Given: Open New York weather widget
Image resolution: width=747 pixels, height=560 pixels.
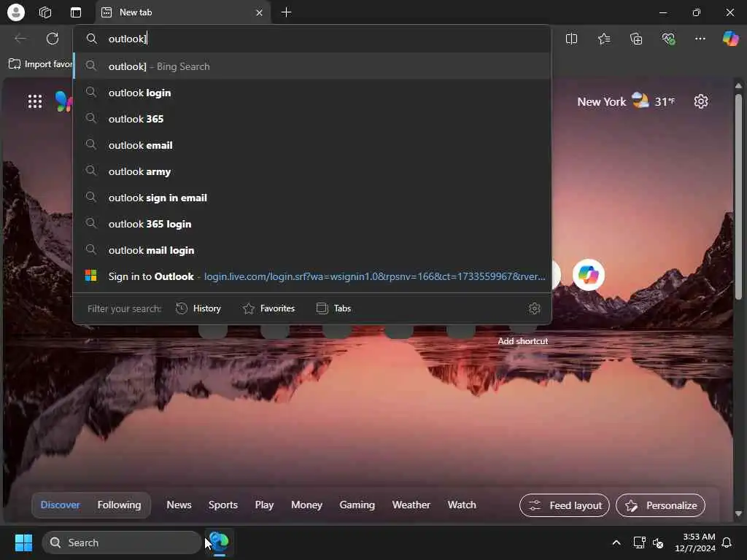Looking at the screenshot, I should tap(626, 101).
